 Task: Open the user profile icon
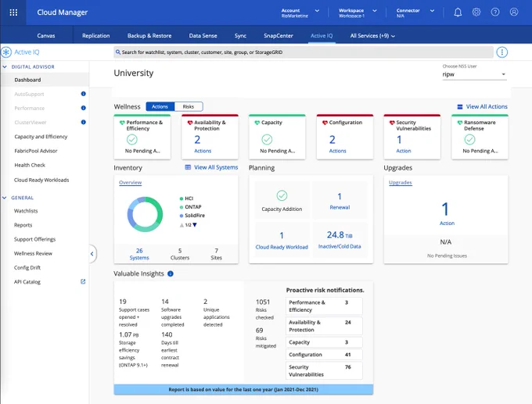coord(514,13)
